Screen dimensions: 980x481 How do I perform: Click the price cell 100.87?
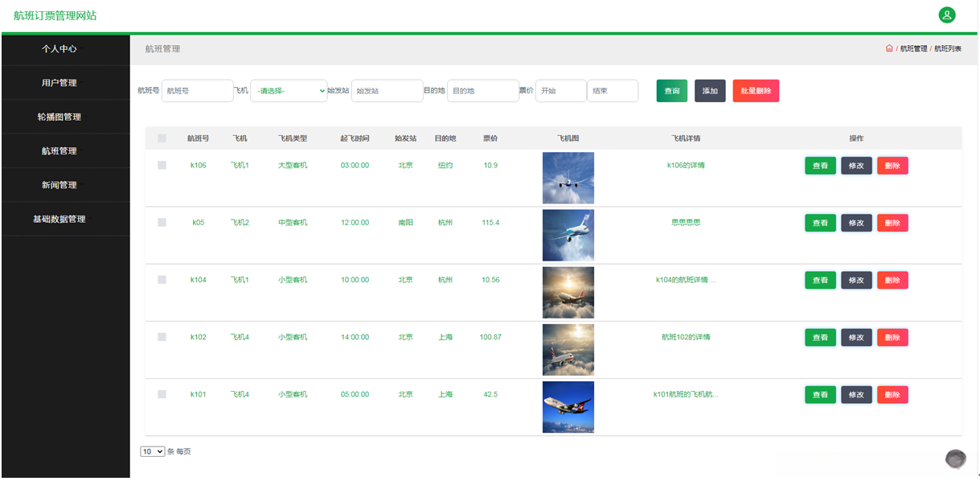click(490, 337)
